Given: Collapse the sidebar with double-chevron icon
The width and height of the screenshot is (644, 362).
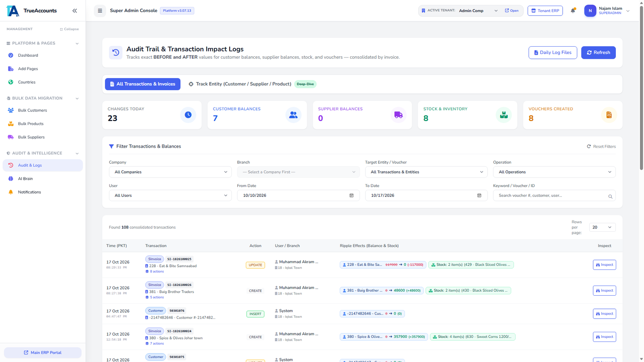Looking at the screenshot, I should coord(74,11).
